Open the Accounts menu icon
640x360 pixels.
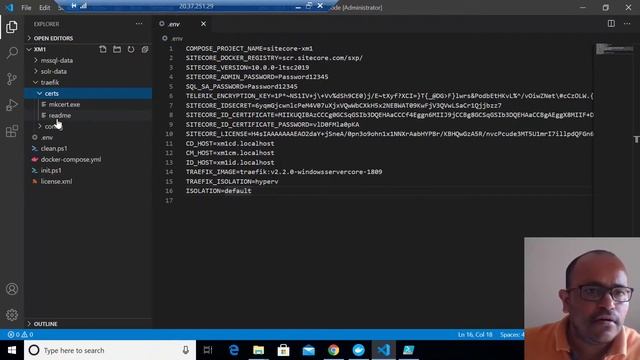(12, 289)
